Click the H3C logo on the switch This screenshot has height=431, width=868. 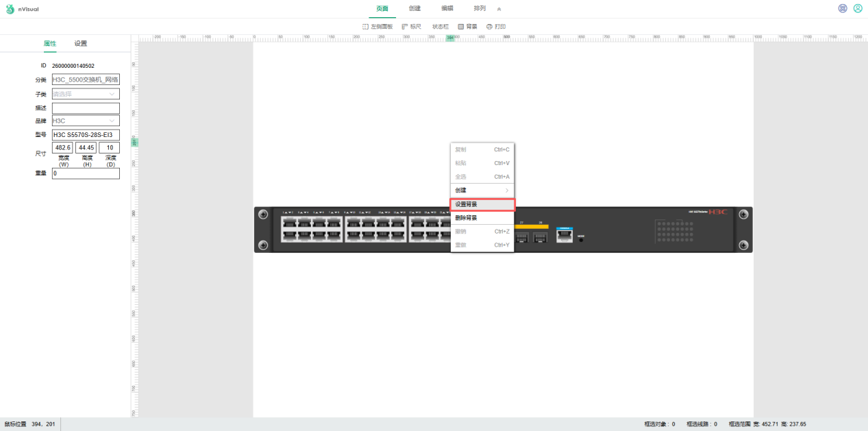coord(719,212)
